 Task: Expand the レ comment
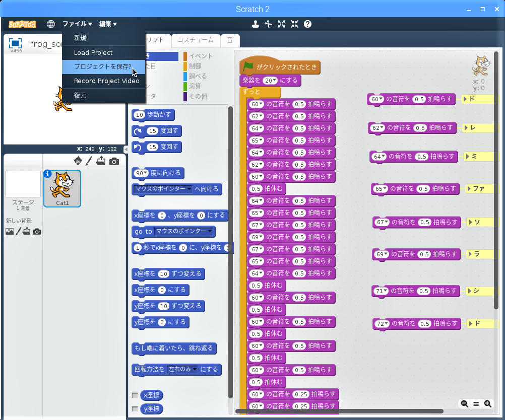point(466,128)
